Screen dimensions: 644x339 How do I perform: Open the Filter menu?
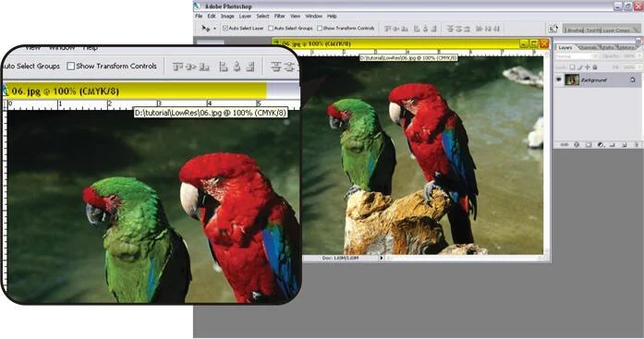point(280,16)
